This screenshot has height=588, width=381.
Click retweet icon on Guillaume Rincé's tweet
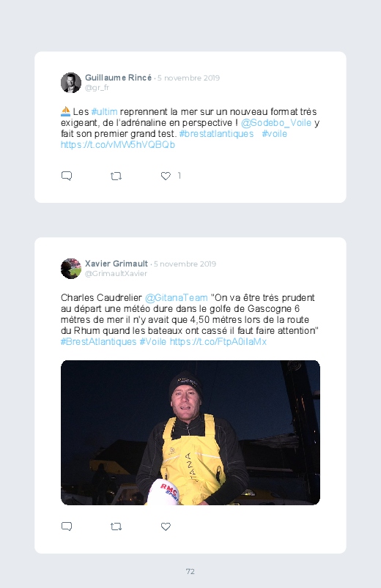116,176
